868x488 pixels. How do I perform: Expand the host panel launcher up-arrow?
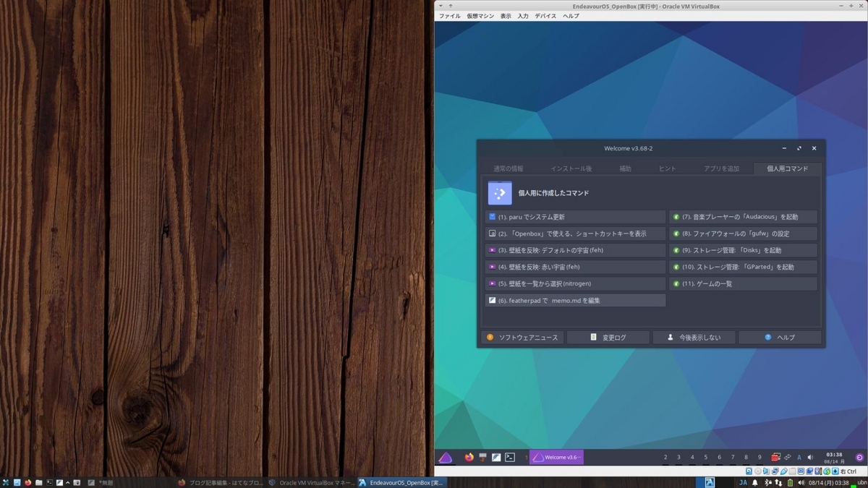(68, 482)
